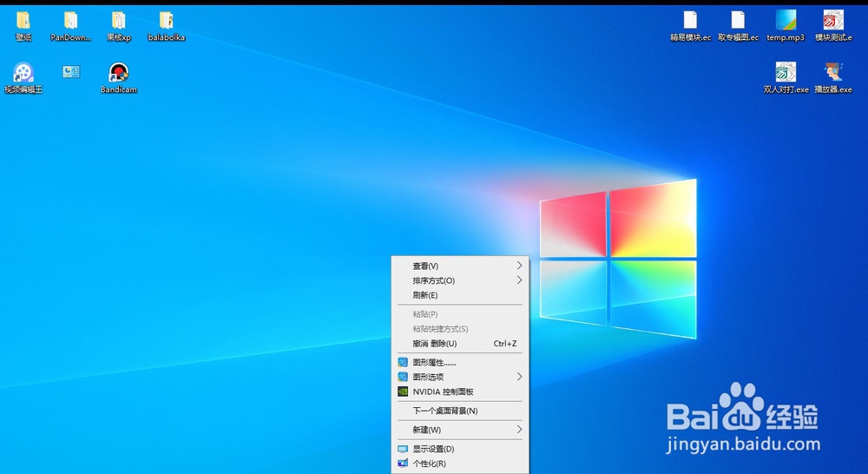Viewport: 868px width, 474px height.
Task: Choose 刷新(E) in the context menu
Action: (x=460, y=295)
